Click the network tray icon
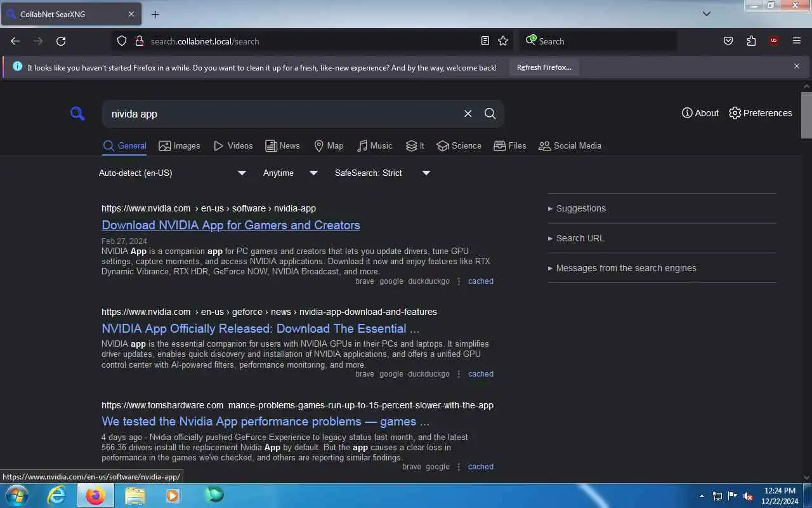The width and height of the screenshot is (812, 508). (717, 496)
